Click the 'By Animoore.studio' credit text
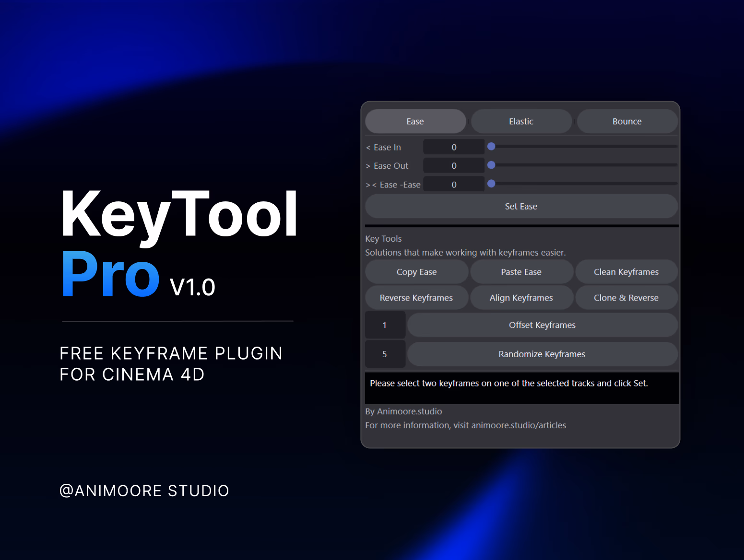The image size is (744, 560). pyautogui.click(x=403, y=411)
